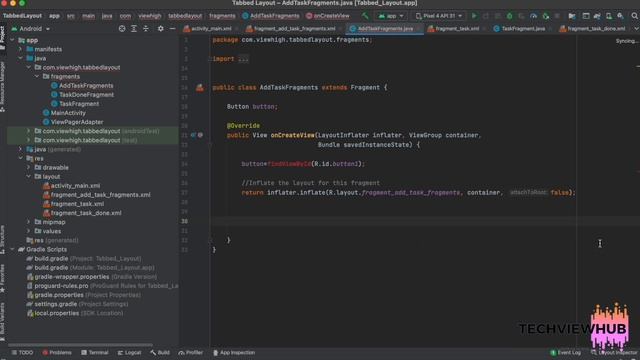Click the class gutter icon beside AddTaskFragments declaration
This screenshot has height=360, width=640.
(x=200, y=87)
